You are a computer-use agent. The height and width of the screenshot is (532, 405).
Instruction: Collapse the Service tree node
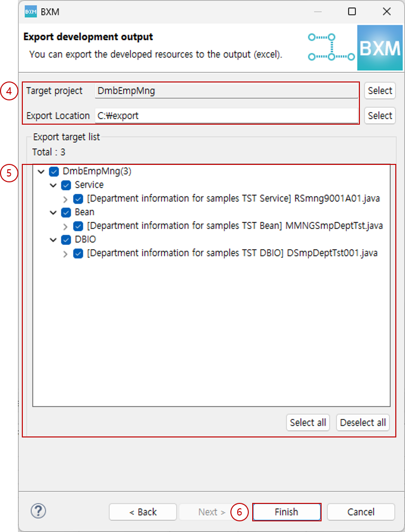point(53,185)
